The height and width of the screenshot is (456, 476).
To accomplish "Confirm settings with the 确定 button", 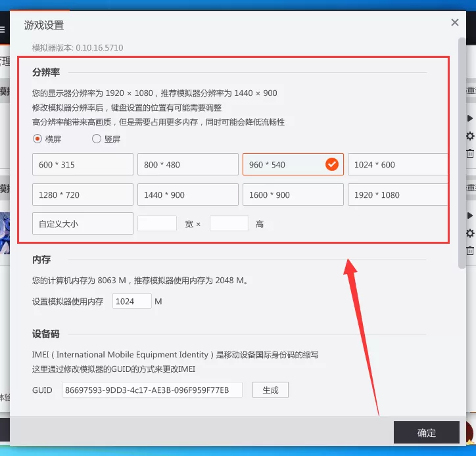I will pyautogui.click(x=427, y=432).
